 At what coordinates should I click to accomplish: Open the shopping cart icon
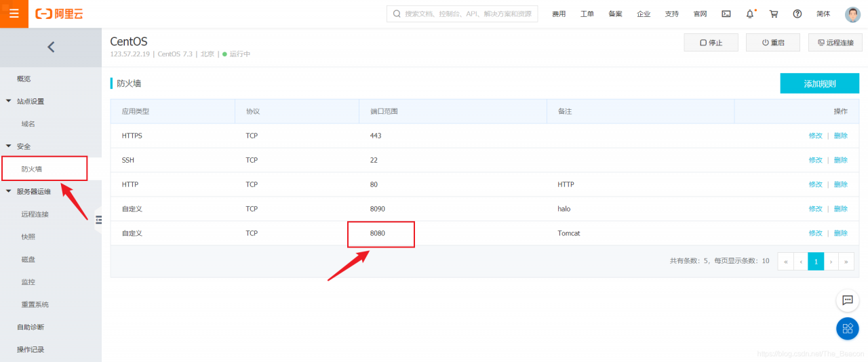pos(774,14)
